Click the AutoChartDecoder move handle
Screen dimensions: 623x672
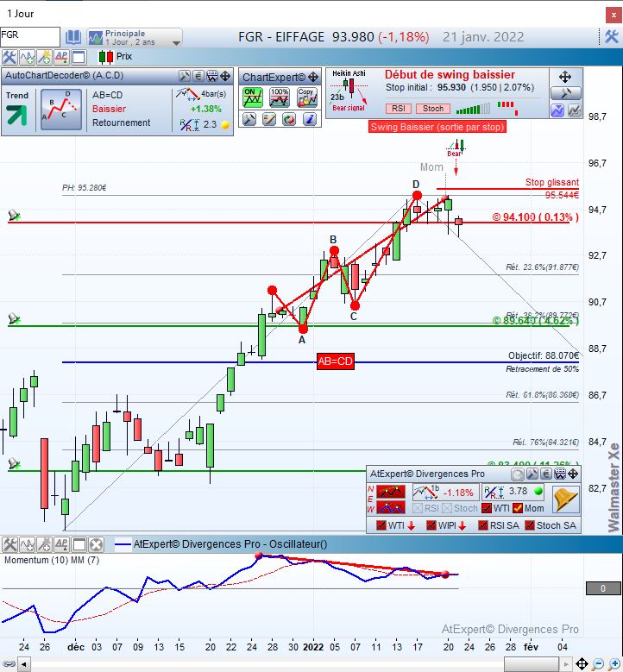(x=225, y=76)
